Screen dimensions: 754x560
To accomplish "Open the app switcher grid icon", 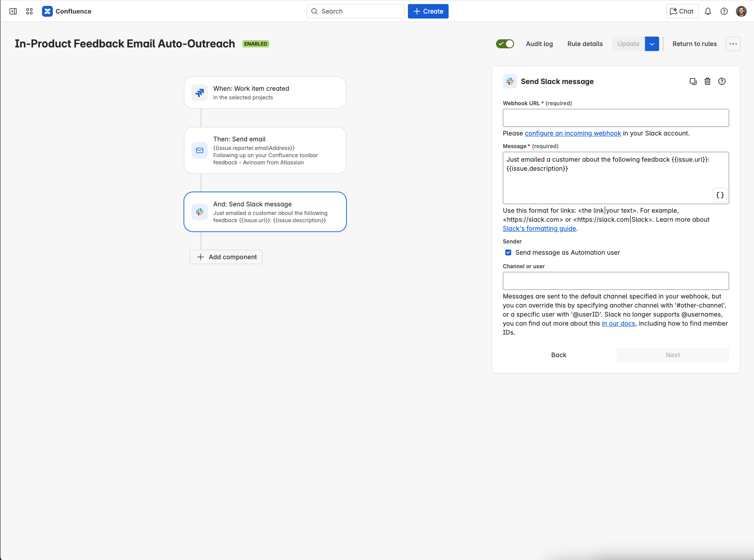I will (x=29, y=11).
